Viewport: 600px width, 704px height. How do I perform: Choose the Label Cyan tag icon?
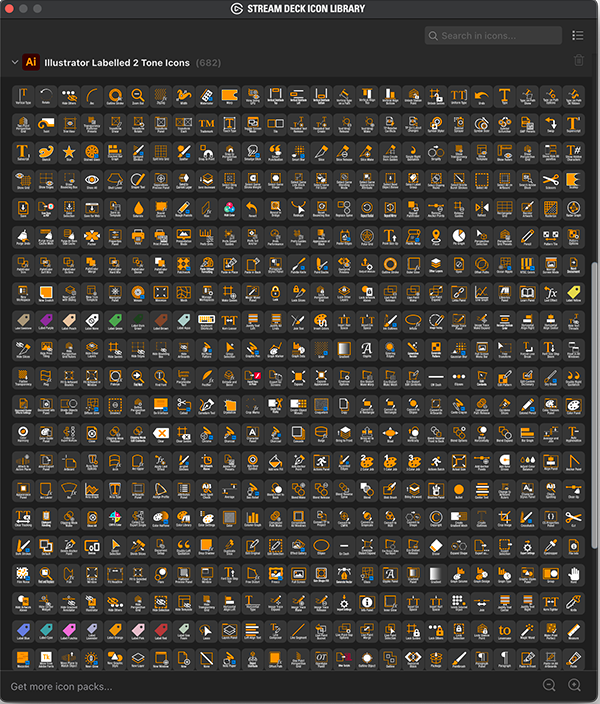[x=46, y=631]
